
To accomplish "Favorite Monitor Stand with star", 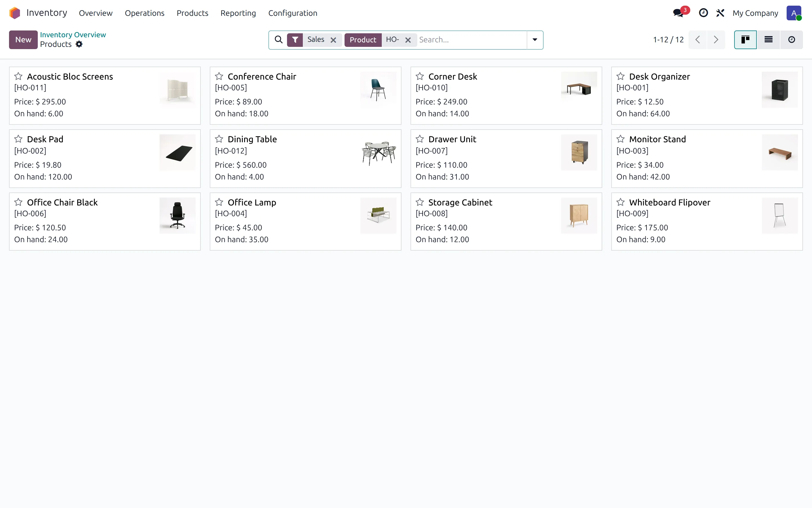I will 620,139.
